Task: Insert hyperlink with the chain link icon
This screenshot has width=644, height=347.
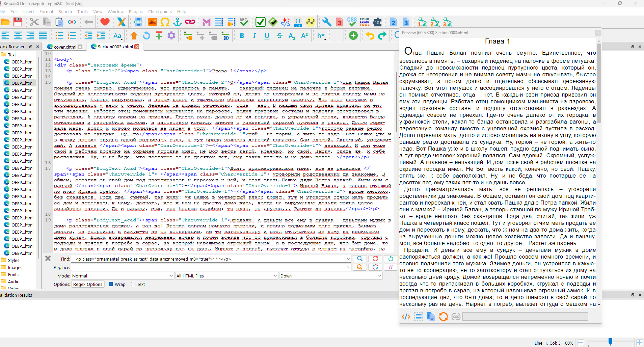Action: (190, 22)
